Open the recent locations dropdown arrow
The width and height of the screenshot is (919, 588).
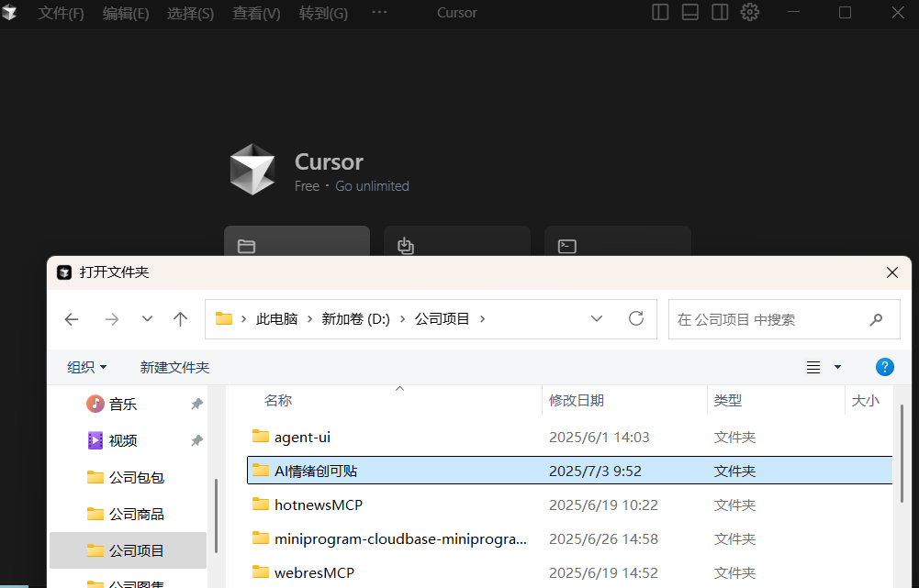click(x=147, y=319)
